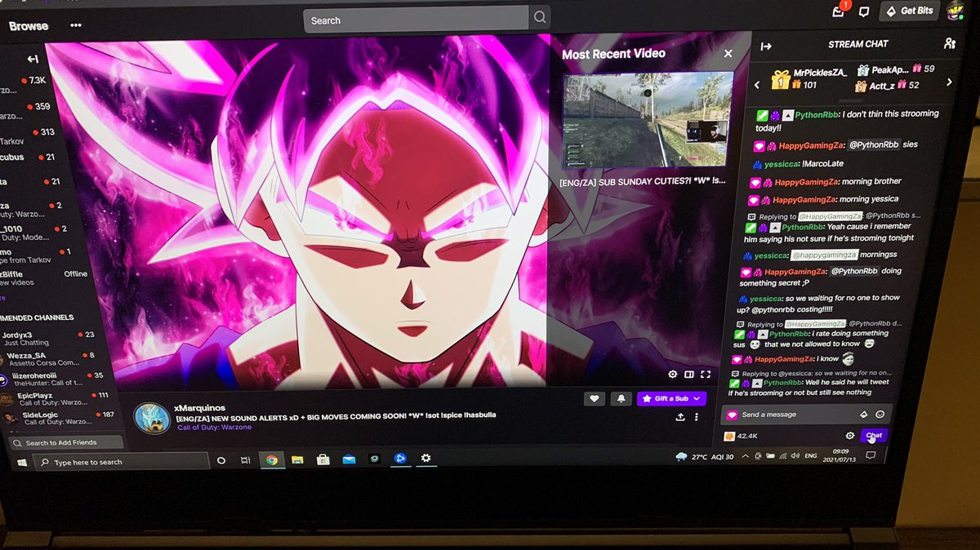Open the chat community users list icon
This screenshot has height=550, width=980.
[x=949, y=43]
